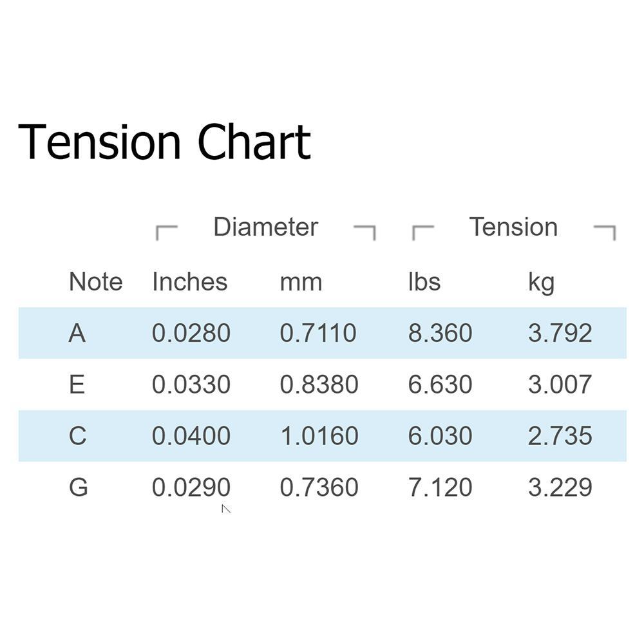This screenshot has height=644, width=644.
Task: Click the lbs column header
Action: tap(424, 282)
